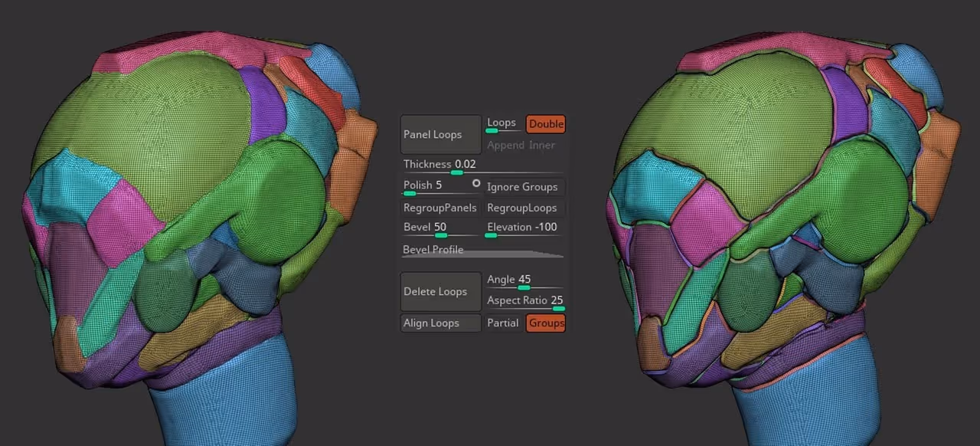980x446 pixels.
Task: Adjust the Bevel 50 slider
Action: (x=441, y=228)
